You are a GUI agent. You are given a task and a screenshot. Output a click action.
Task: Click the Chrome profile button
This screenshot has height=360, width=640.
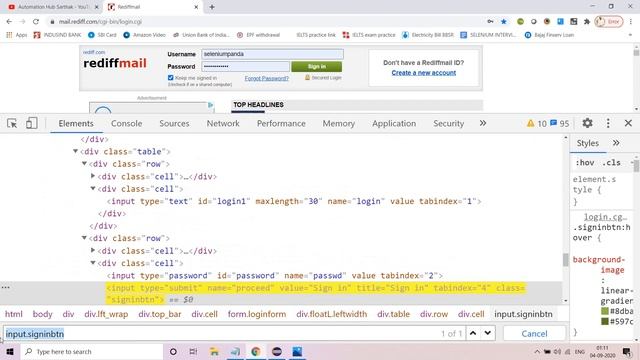609,22
